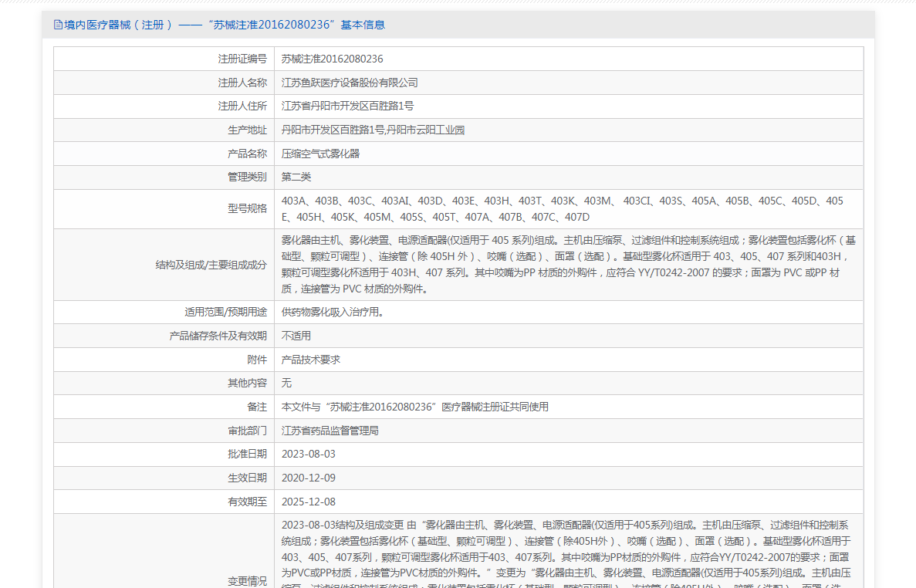Screen dimensions: 916x588
Task: Click the document icon before the page title
Action: (58, 25)
